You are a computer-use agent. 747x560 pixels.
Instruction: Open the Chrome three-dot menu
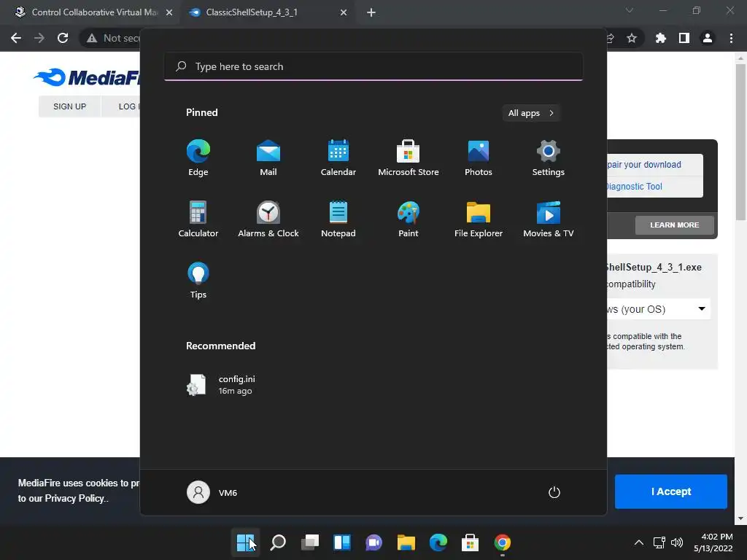click(x=731, y=38)
